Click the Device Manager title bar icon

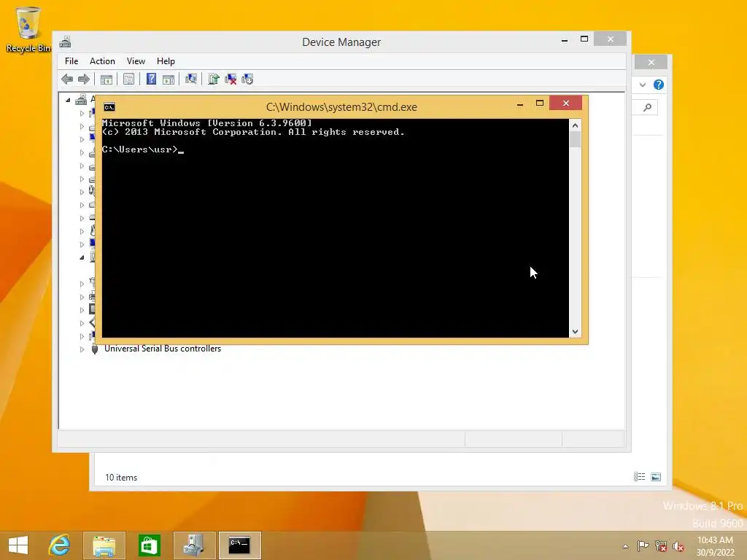click(65, 42)
